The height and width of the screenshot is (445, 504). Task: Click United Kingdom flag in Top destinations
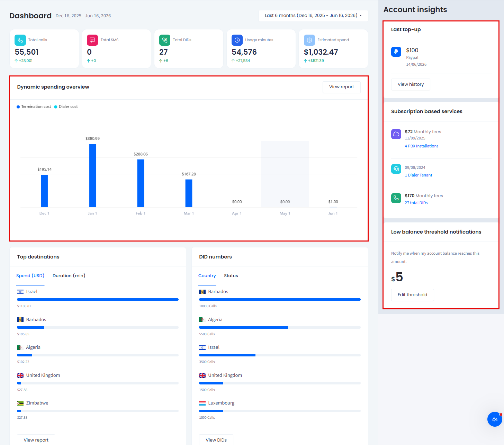pyautogui.click(x=20, y=375)
